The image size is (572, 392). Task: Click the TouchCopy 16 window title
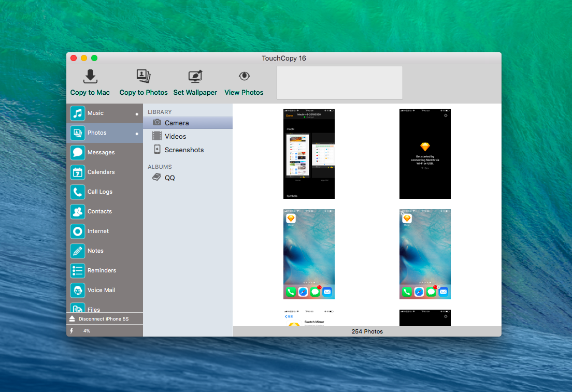point(284,59)
